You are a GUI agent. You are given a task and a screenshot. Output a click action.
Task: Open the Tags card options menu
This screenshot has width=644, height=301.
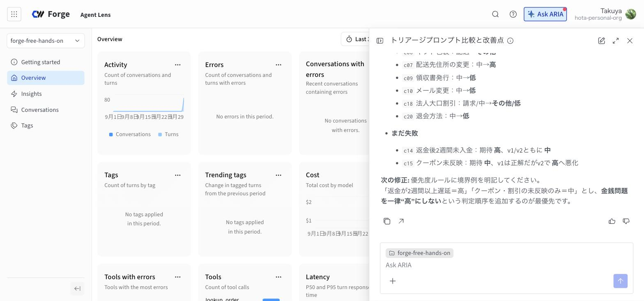click(178, 175)
